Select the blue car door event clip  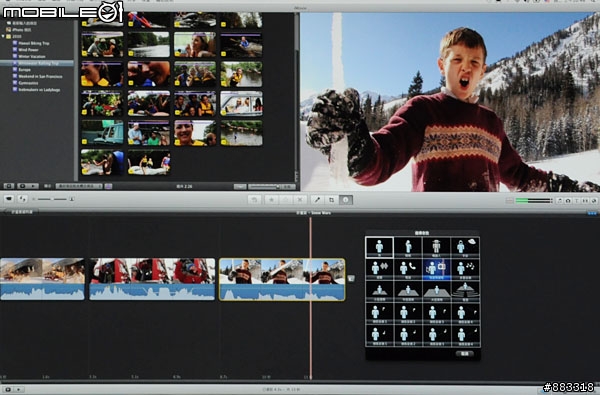(x=102, y=133)
